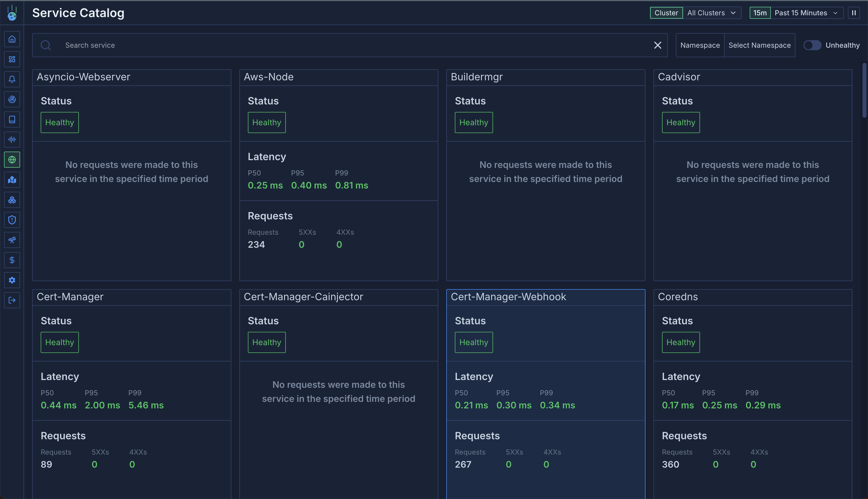Expand the All Clusters dropdown
868x499 pixels.
click(x=712, y=13)
